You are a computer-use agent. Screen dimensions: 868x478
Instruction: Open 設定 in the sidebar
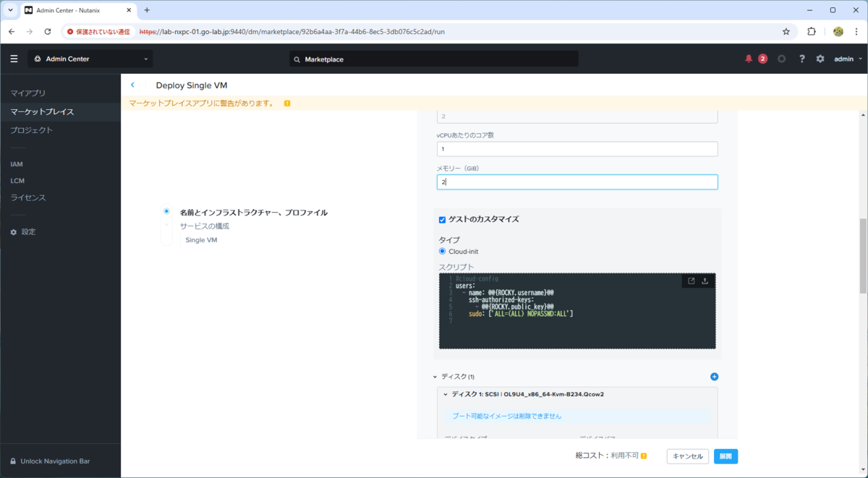[x=22, y=231]
